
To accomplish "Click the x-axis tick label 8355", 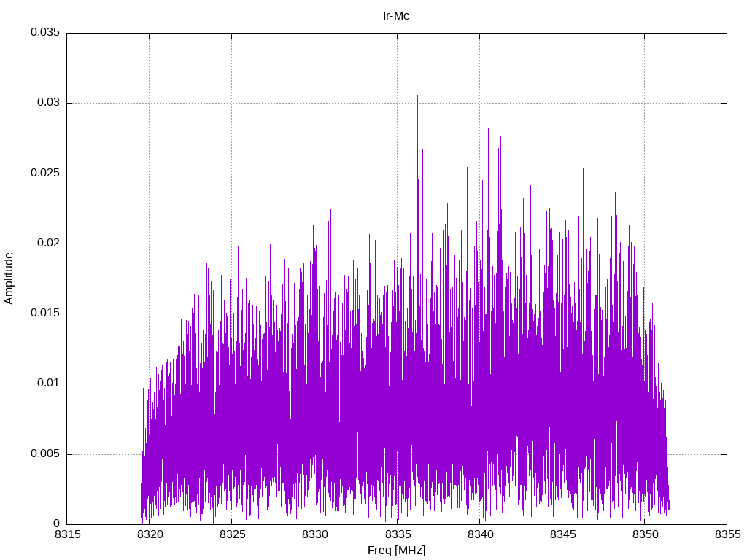I will [728, 534].
